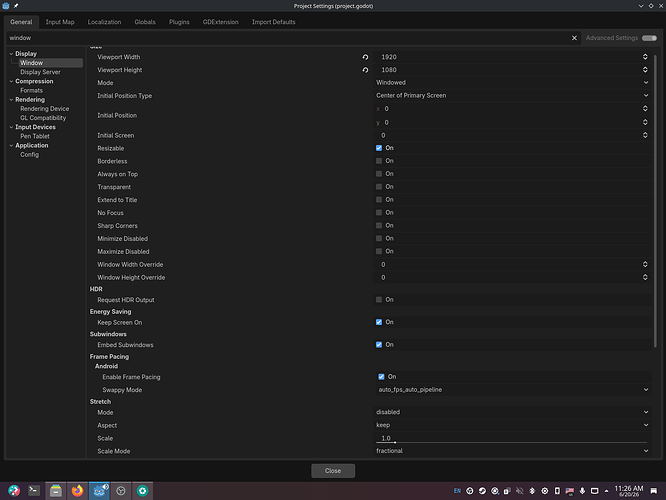This screenshot has width=666, height=500.
Task: Open Stretch Aspect dropdown (keep)
Action: point(512,425)
